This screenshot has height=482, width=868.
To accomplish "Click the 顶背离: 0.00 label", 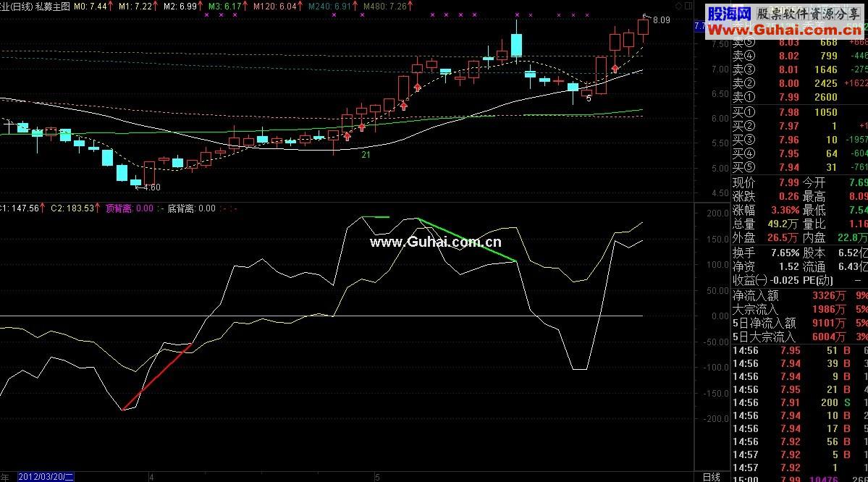I will [130, 208].
